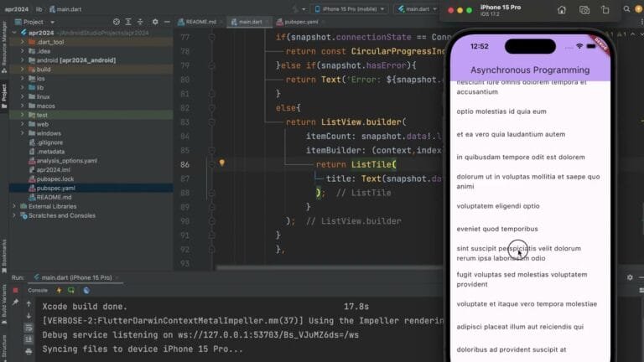Click lib breadcrumb in navigation bar
644x362 pixels.
pyautogui.click(x=39, y=9)
